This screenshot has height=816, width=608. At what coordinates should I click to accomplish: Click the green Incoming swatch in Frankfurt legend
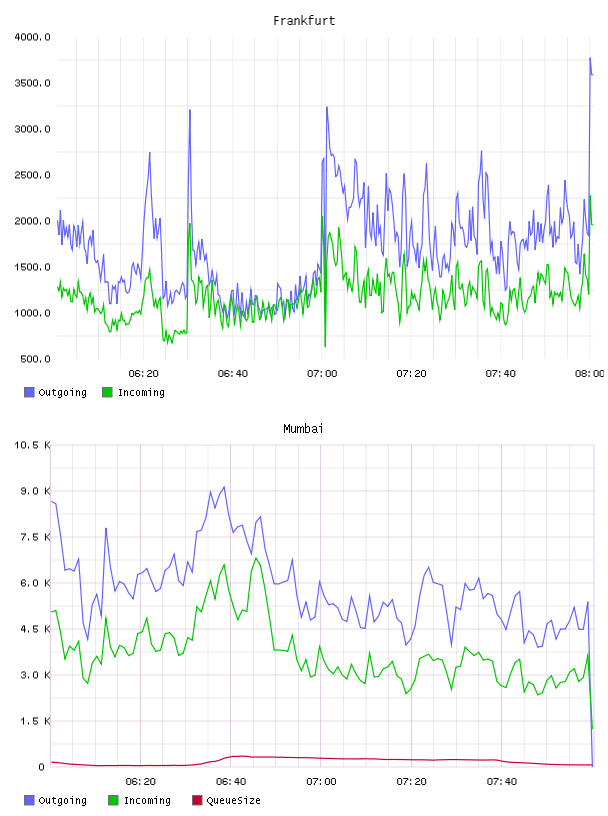point(107,392)
